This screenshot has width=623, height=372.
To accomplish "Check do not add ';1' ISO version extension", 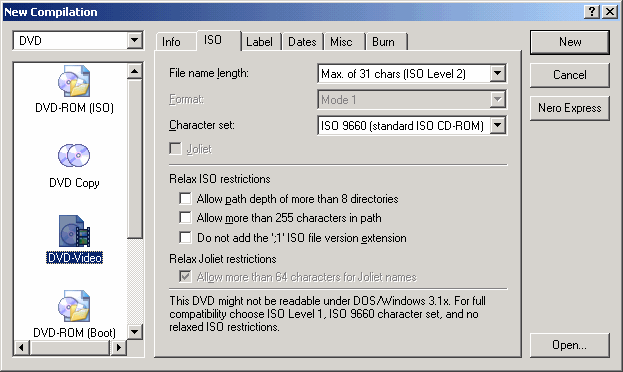I will [x=185, y=237].
